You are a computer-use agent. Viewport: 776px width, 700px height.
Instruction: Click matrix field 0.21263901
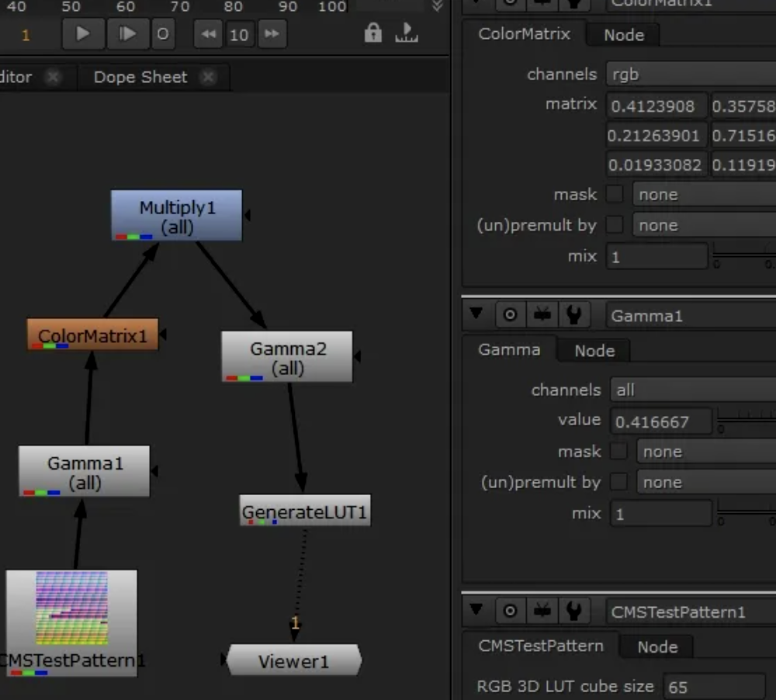point(656,136)
